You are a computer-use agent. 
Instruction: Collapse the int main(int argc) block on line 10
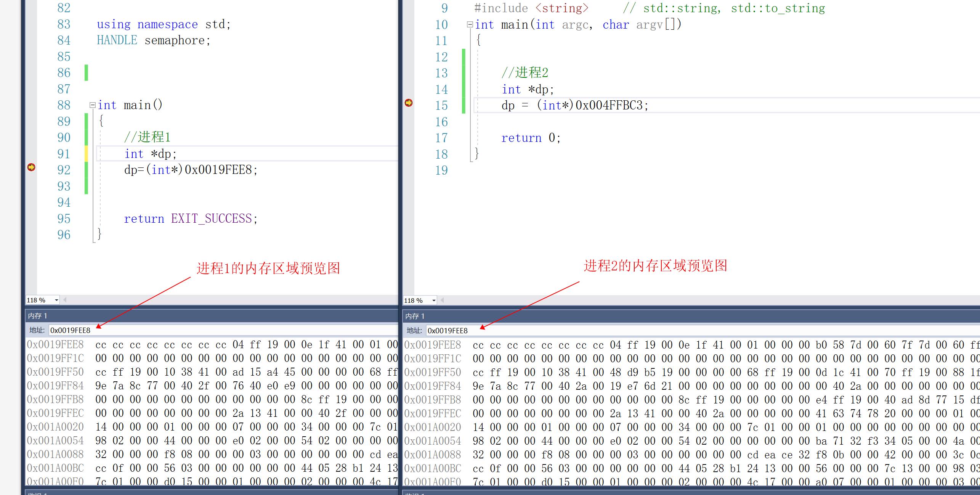tap(470, 24)
